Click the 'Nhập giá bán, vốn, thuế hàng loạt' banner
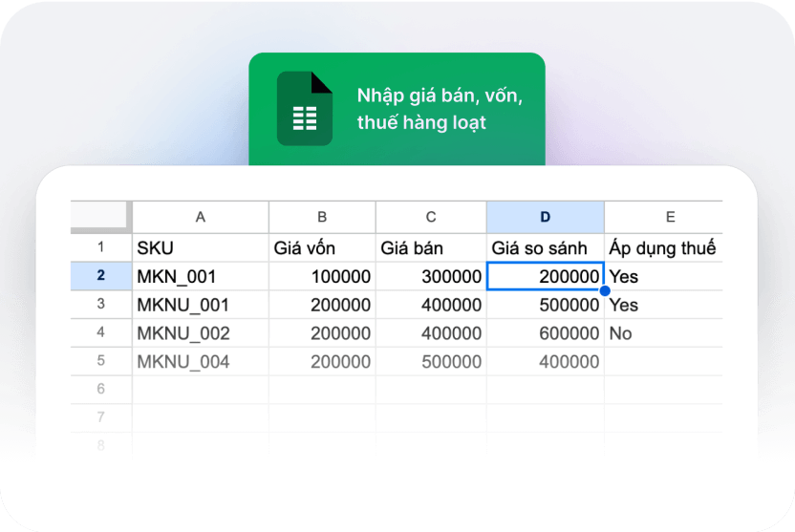This screenshot has height=532, width=795. [x=397, y=109]
